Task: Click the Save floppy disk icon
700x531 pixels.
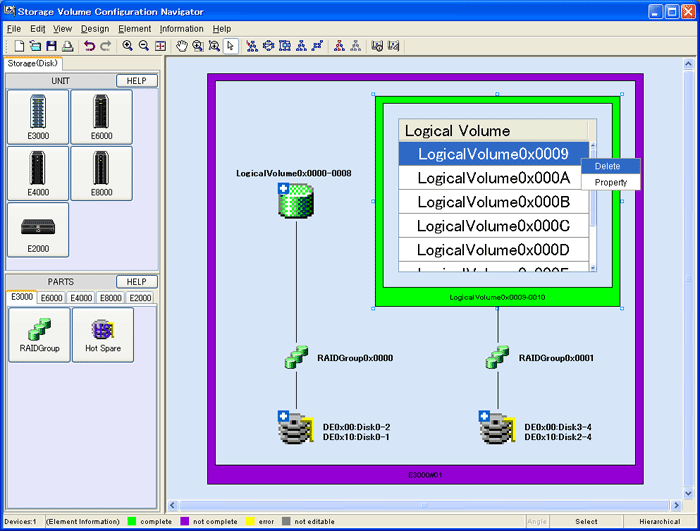Action: pyautogui.click(x=51, y=46)
